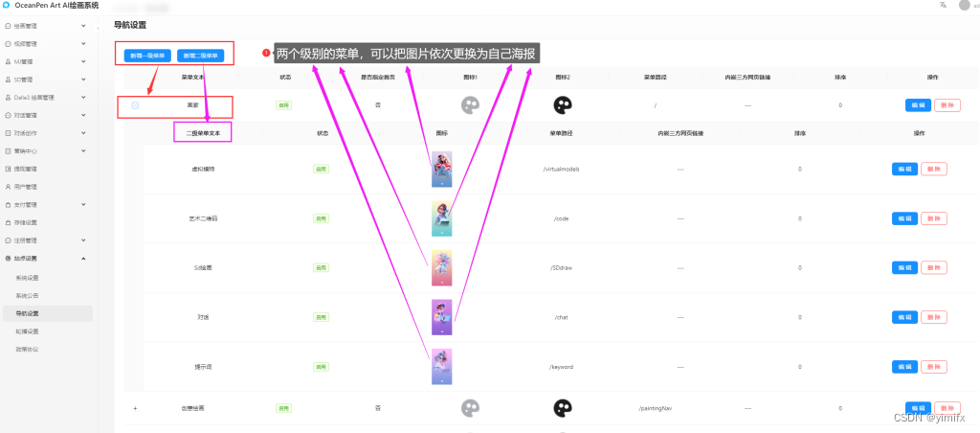Image resolution: width=980 pixels, height=433 pixels.
Task: Click 编辑 button for the /chat row
Action: (x=904, y=317)
